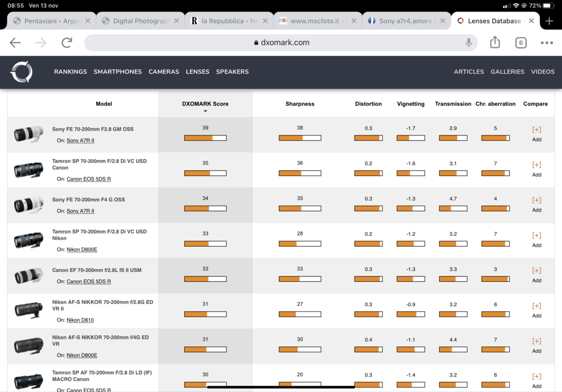Viewport: 562px width, 392px height.
Task: Open the share sheet icon
Action: [494, 42]
